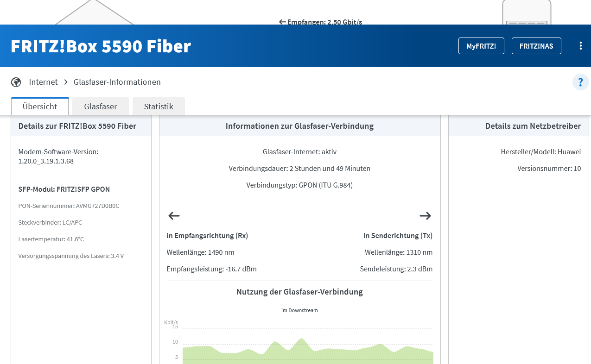Click the Informationen zur Glasfaser-Verbindung heading

[x=299, y=126]
